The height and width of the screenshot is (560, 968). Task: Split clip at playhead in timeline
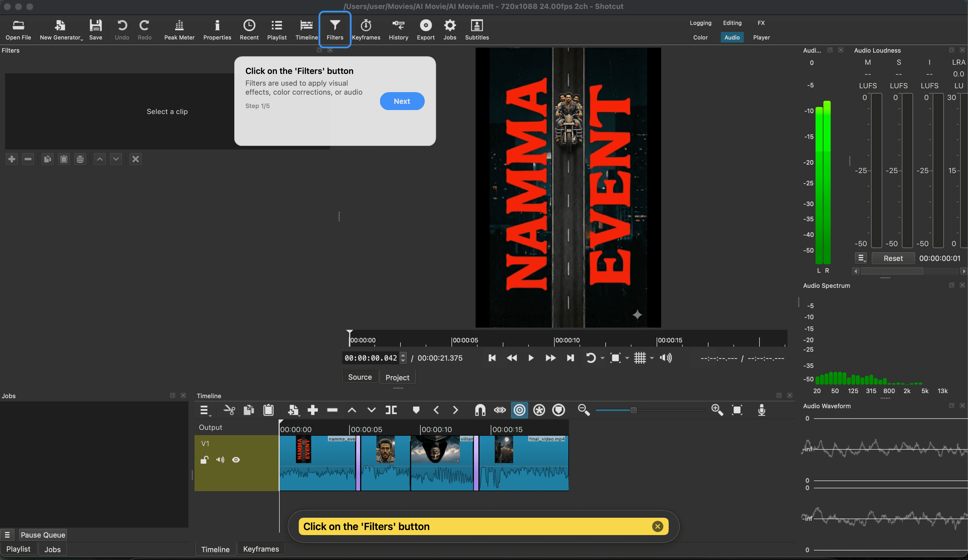[x=391, y=410]
